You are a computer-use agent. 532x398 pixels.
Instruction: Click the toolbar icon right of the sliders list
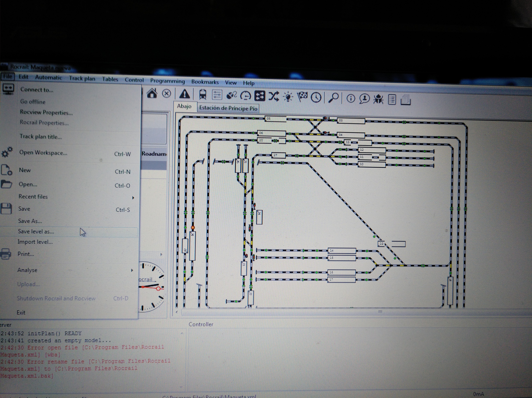[x=232, y=95]
